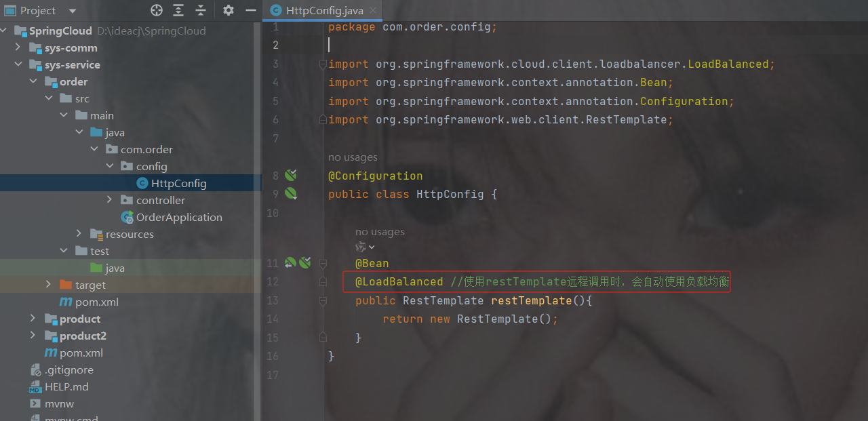Viewport: 868px width, 421px height.
Task: Toggle code fold marker on line 3 imports
Action: click(x=323, y=64)
